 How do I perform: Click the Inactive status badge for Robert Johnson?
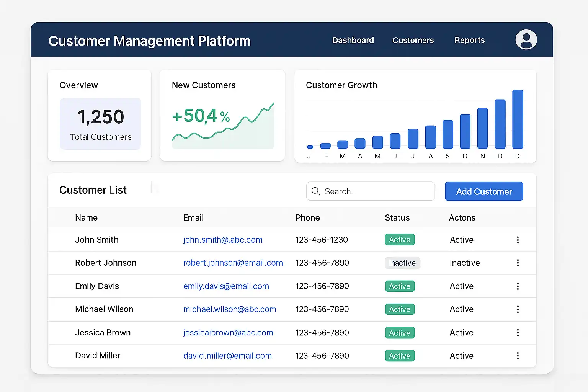coord(402,263)
